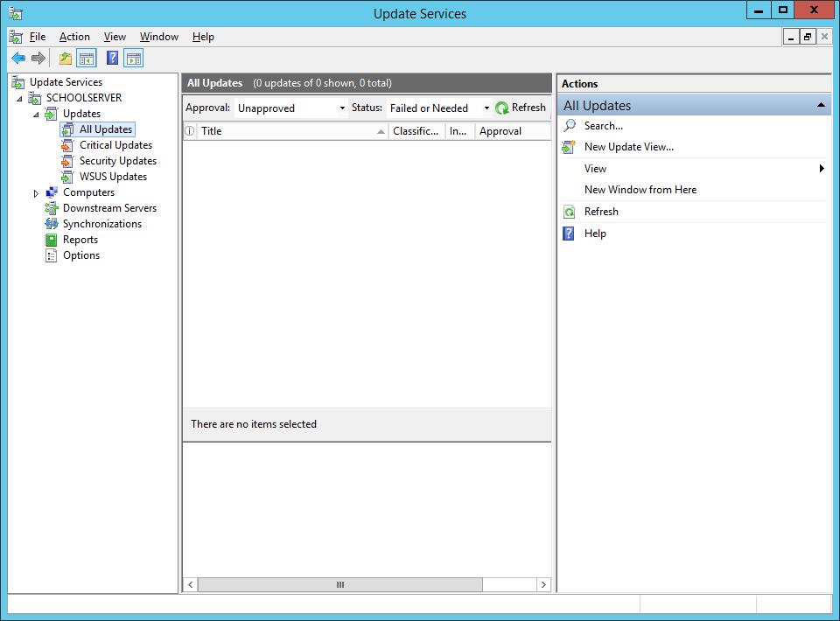Select Downstream Servers in the tree

pos(110,207)
